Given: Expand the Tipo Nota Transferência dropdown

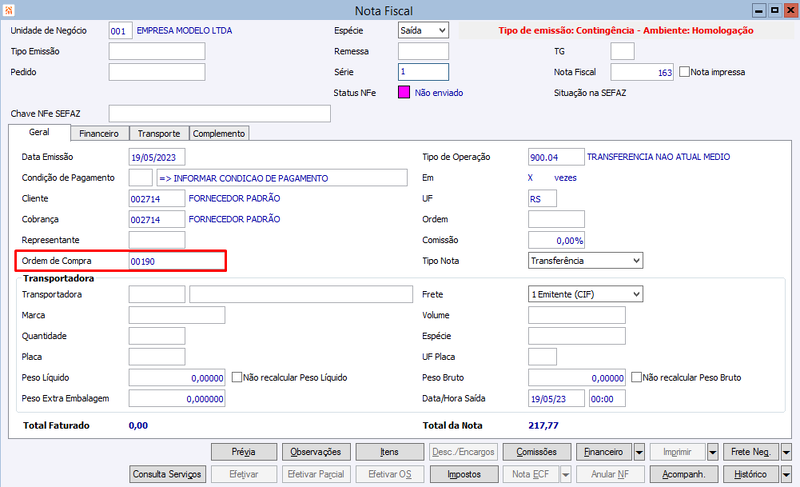Looking at the screenshot, I should click(585, 261).
